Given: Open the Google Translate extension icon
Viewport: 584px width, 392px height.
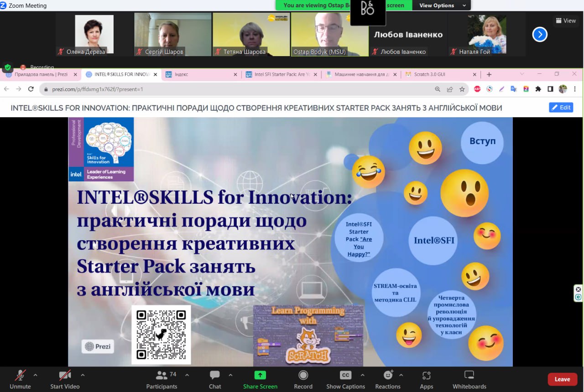Looking at the screenshot, I should coord(514,89).
